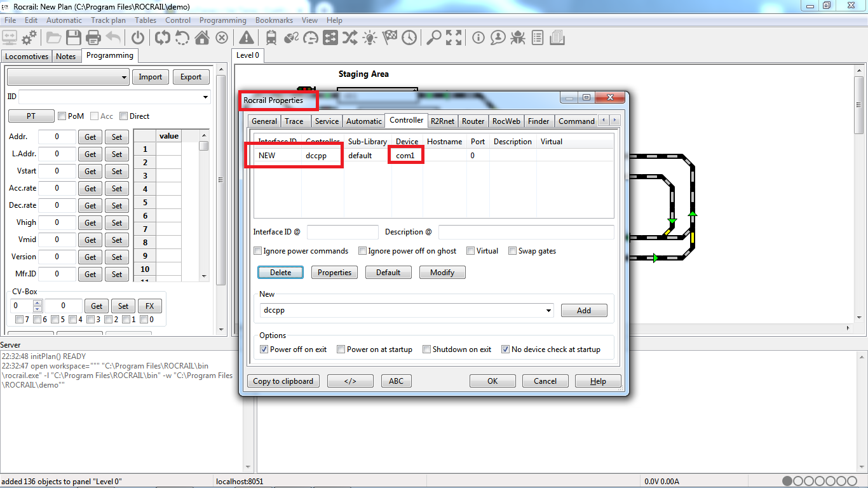The image size is (868, 488).
Task: Click the routes grid toolbar icon
Action: pos(330,37)
